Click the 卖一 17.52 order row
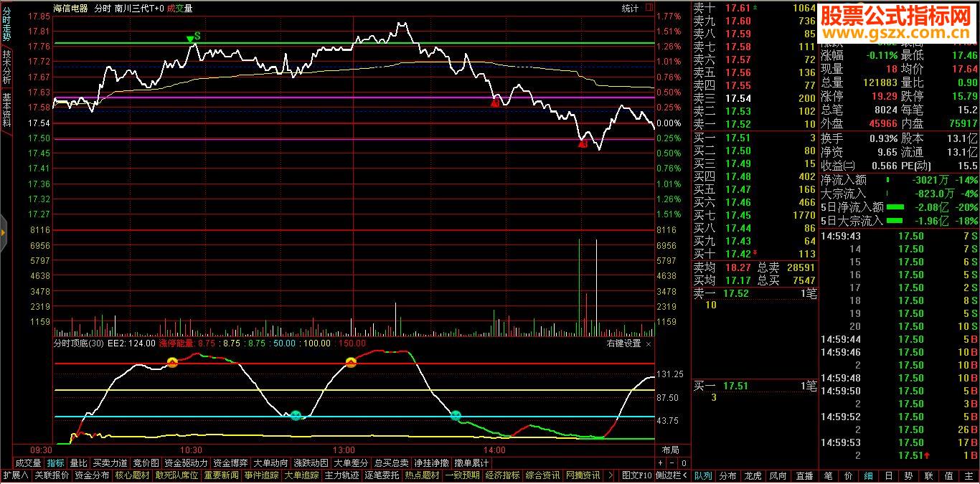Image resolution: width=980 pixels, height=484 pixels. point(754,124)
